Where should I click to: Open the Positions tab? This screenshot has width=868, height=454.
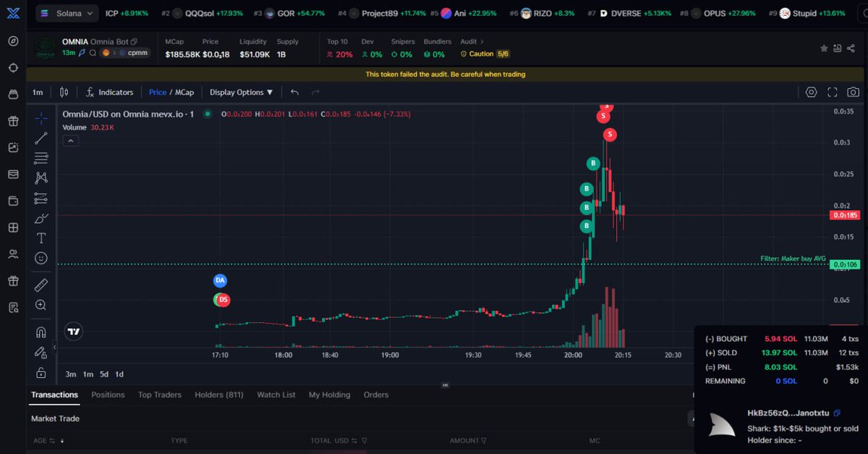pyautogui.click(x=108, y=395)
